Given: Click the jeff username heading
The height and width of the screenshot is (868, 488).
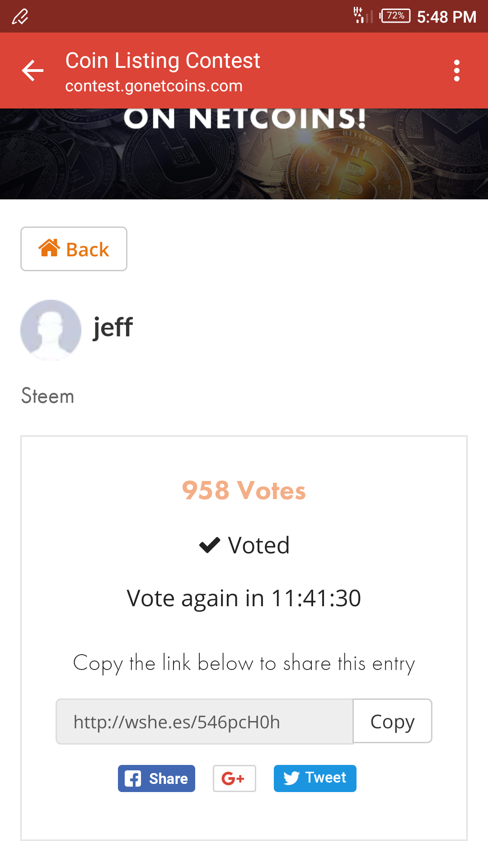Looking at the screenshot, I should point(113,327).
